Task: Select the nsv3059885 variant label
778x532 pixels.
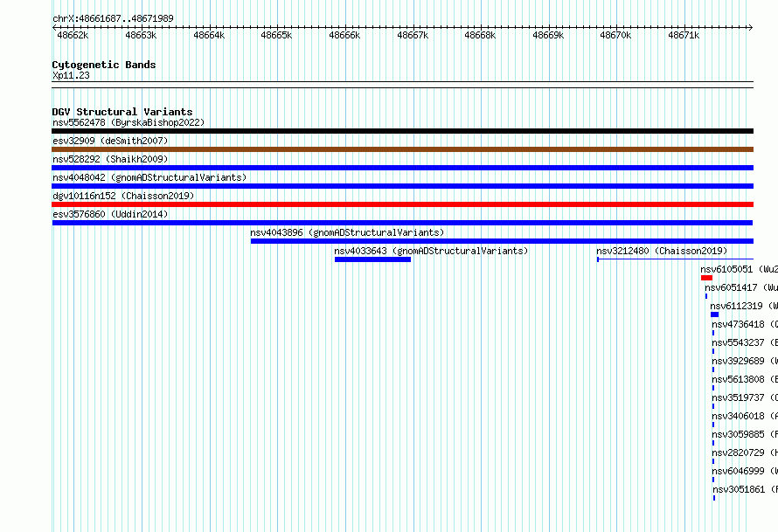Action: point(745,434)
